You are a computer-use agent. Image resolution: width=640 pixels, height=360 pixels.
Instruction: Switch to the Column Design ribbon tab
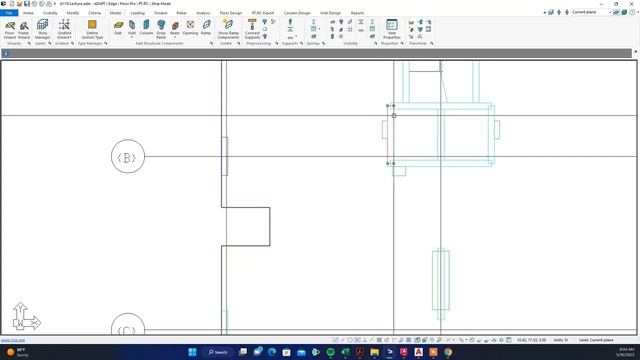point(297,13)
